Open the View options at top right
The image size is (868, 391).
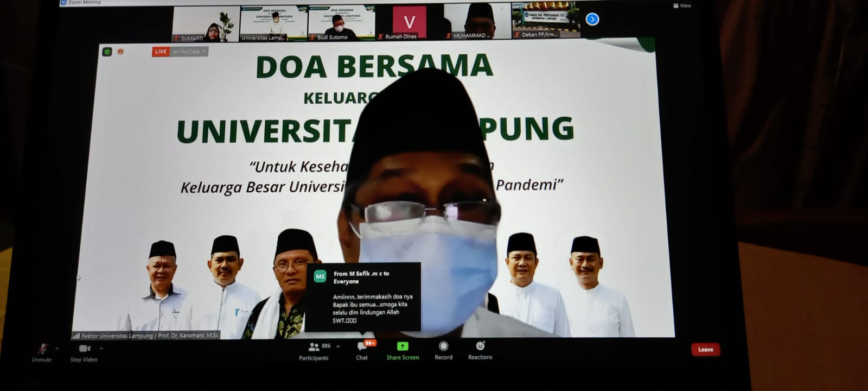[x=682, y=5]
